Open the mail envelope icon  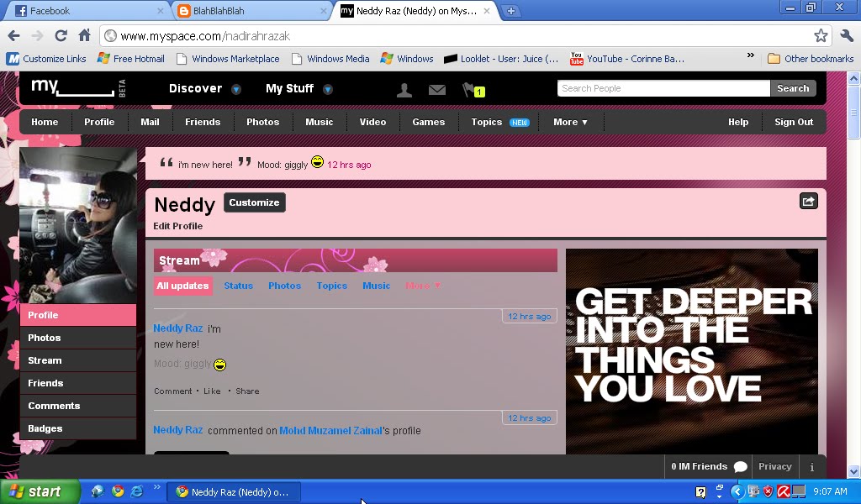click(x=437, y=89)
